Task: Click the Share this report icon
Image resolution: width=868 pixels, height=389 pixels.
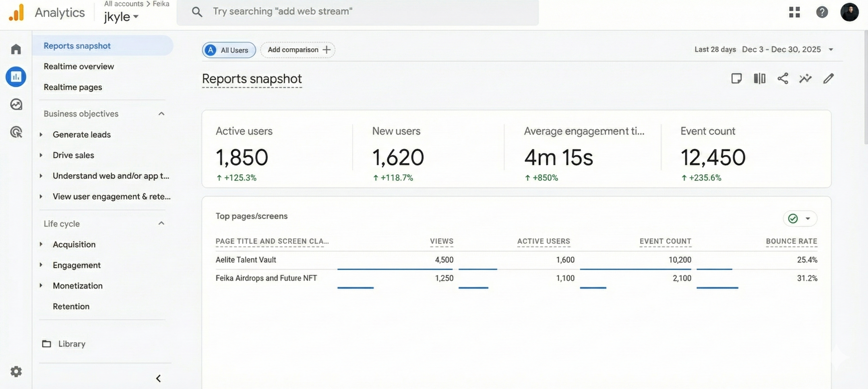Action: click(x=782, y=79)
